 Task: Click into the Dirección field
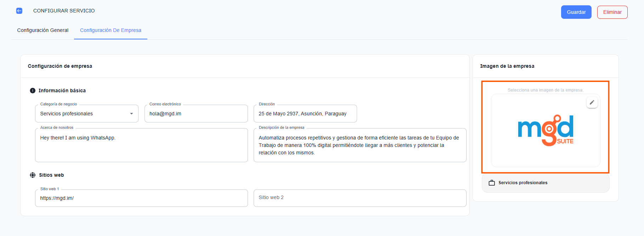[x=305, y=114]
